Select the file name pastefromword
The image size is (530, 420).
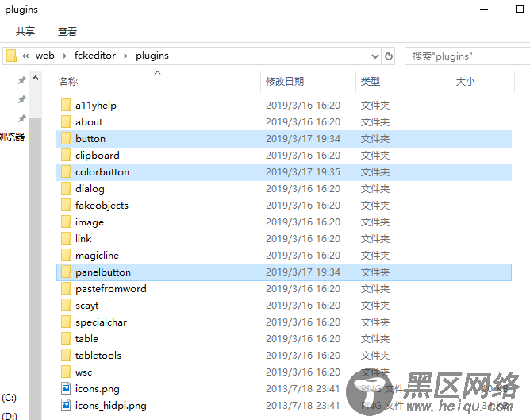[111, 289]
